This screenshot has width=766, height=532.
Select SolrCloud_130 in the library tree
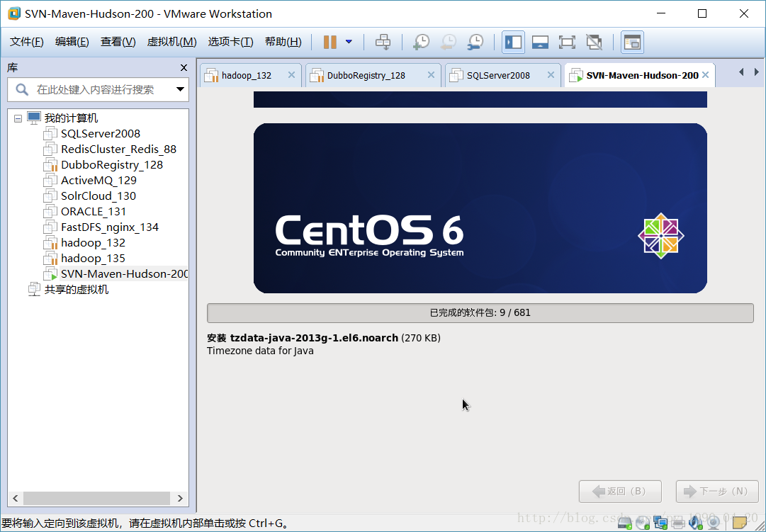[x=98, y=196]
